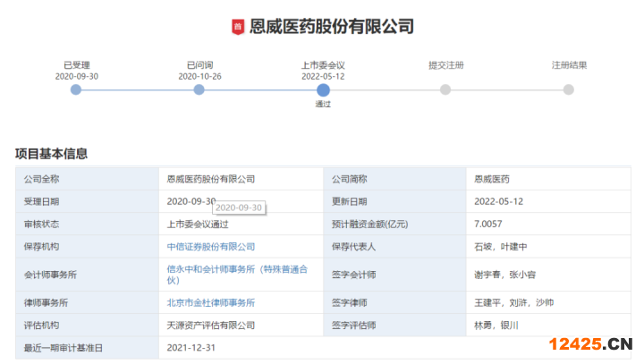
Task: Select the 上市委会议 active timeline node
Action: point(323,90)
